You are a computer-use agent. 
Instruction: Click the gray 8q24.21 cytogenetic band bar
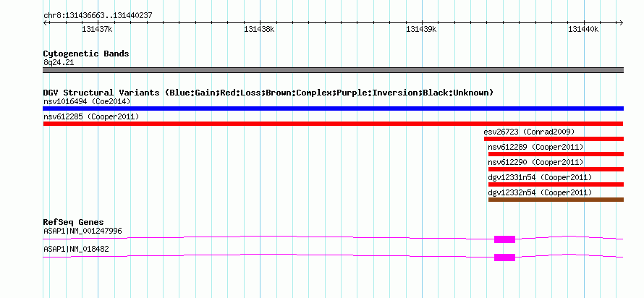(x=333, y=70)
